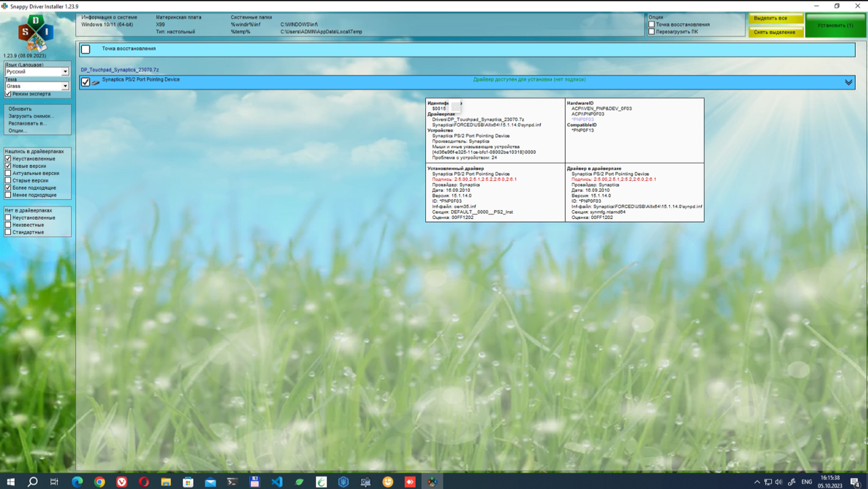Open the volume control in the system tray
This screenshot has height=489, width=868.
click(778, 482)
